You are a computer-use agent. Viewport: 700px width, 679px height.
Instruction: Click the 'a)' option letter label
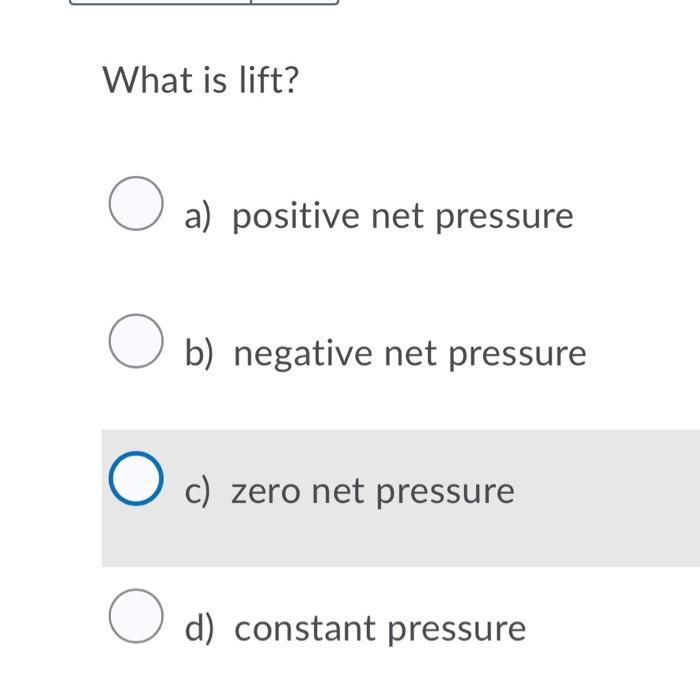(197, 217)
